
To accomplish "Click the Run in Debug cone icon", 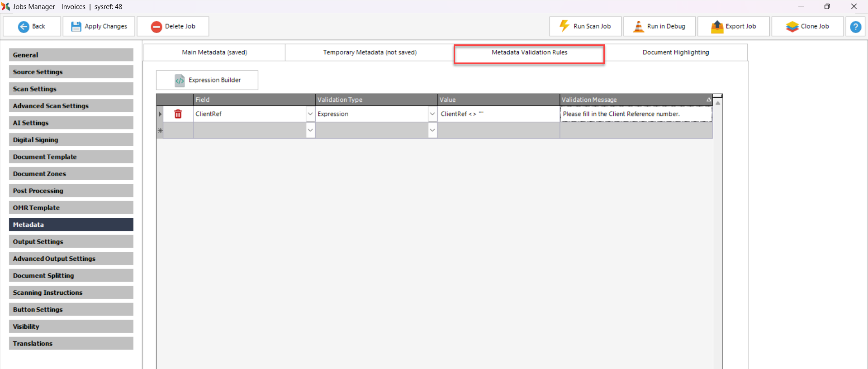I will tap(638, 27).
